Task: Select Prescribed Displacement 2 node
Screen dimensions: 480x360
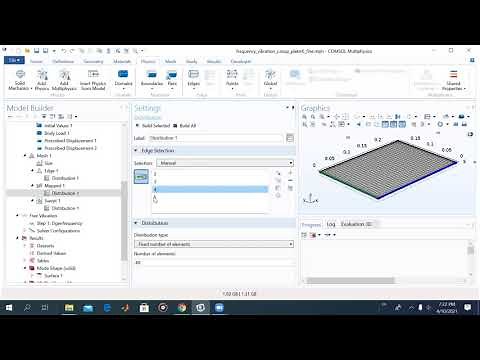Action: point(70,148)
